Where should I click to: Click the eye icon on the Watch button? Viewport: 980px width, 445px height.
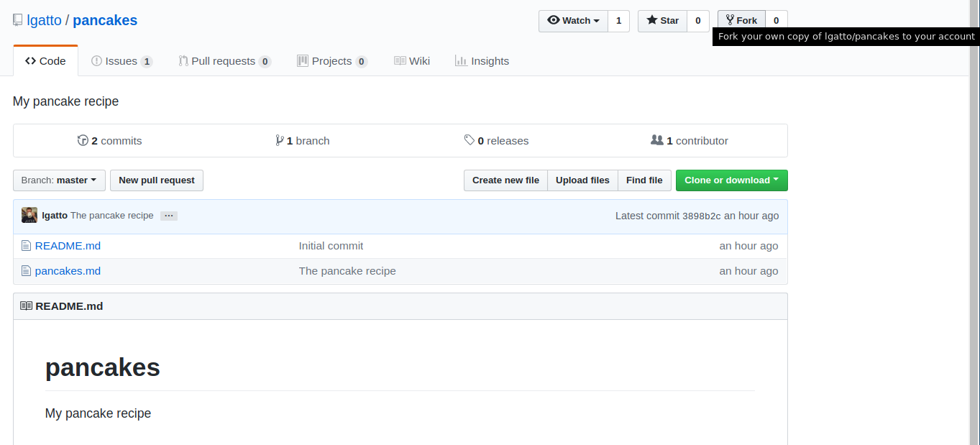(554, 20)
